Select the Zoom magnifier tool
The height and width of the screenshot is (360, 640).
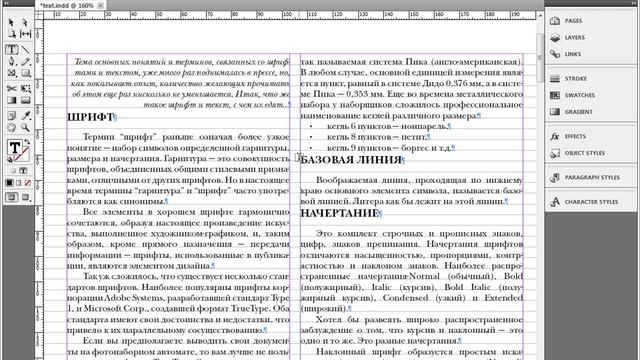coord(25,128)
